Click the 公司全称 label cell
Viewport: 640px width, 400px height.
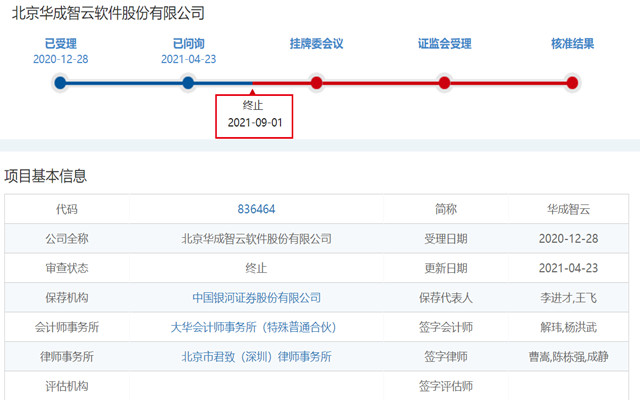click(67, 238)
